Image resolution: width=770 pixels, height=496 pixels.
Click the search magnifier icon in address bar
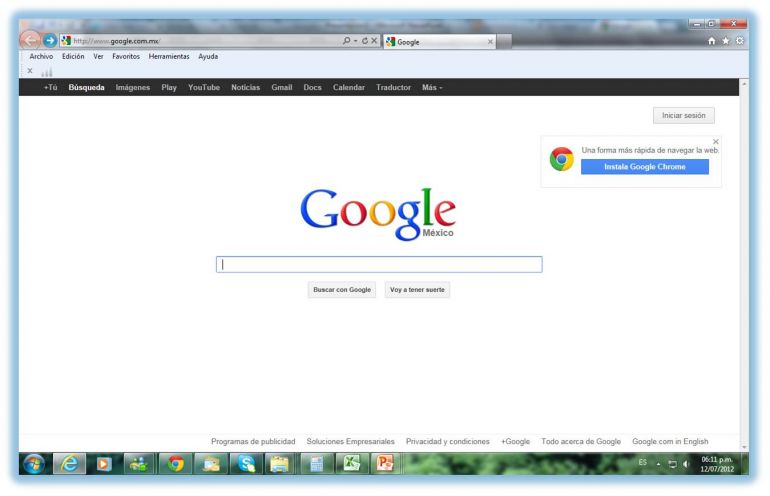pyautogui.click(x=346, y=41)
